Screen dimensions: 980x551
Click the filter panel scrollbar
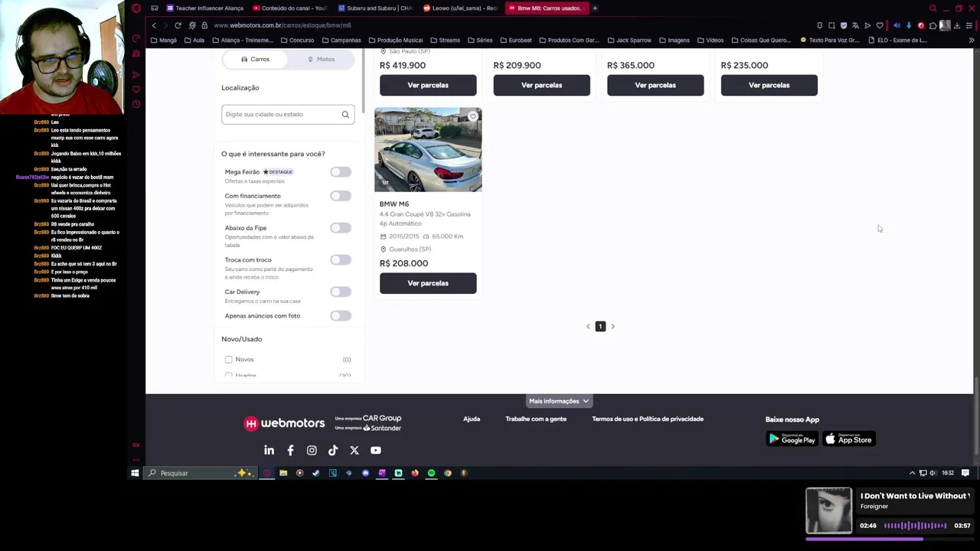363,80
